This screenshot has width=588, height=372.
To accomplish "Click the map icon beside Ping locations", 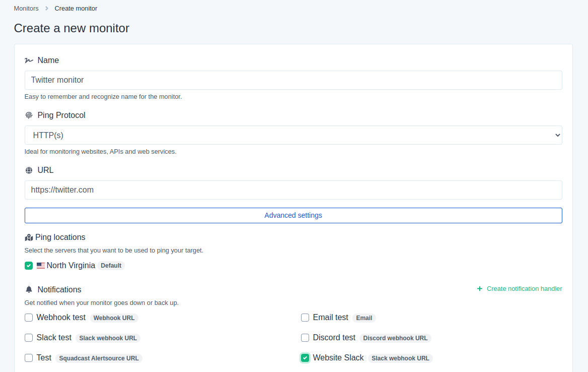I will pos(29,237).
